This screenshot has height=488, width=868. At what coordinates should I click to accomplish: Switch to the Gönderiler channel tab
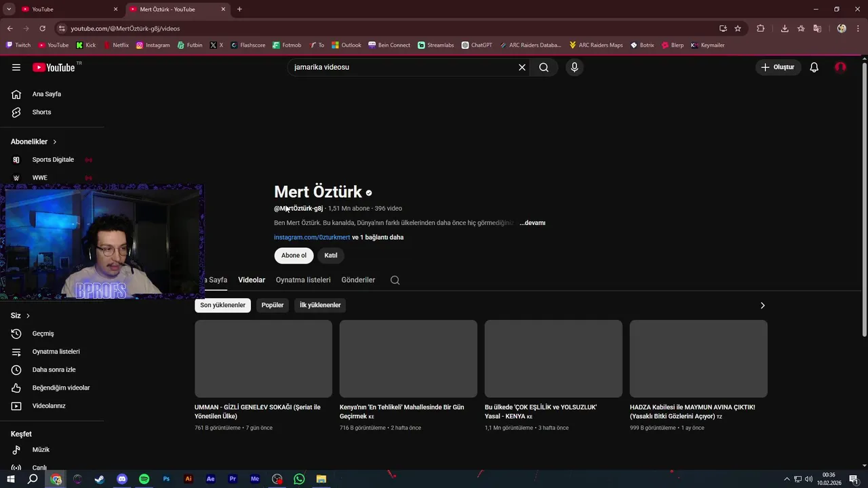[x=358, y=280]
